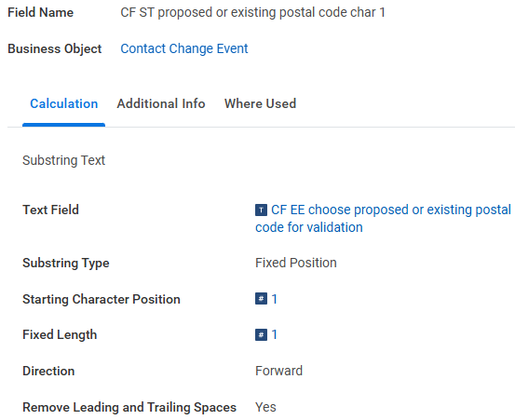Image resolution: width=515 pixels, height=420 pixels.
Task: Click the Fixed Position substring type value
Action: (296, 263)
